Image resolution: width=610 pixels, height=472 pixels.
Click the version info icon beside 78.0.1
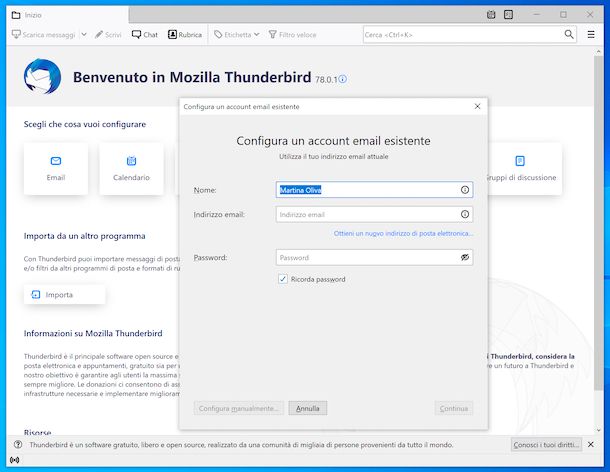click(343, 79)
